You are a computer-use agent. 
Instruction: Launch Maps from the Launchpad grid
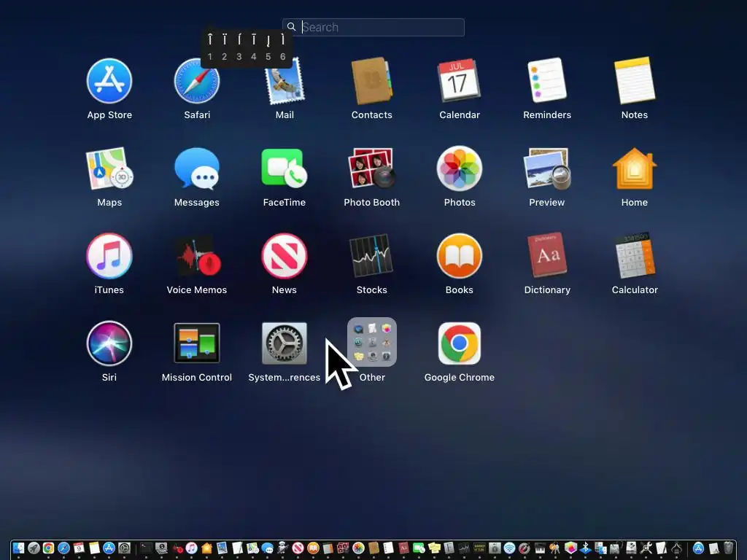tap(109, 168)
